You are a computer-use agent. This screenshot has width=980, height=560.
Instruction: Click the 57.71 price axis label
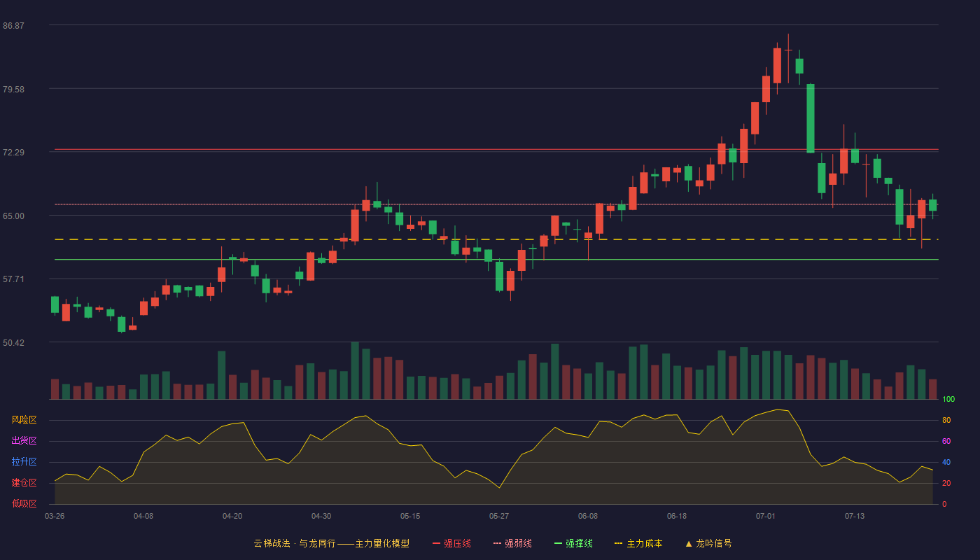pyautogui.click(x=13, y=279)
